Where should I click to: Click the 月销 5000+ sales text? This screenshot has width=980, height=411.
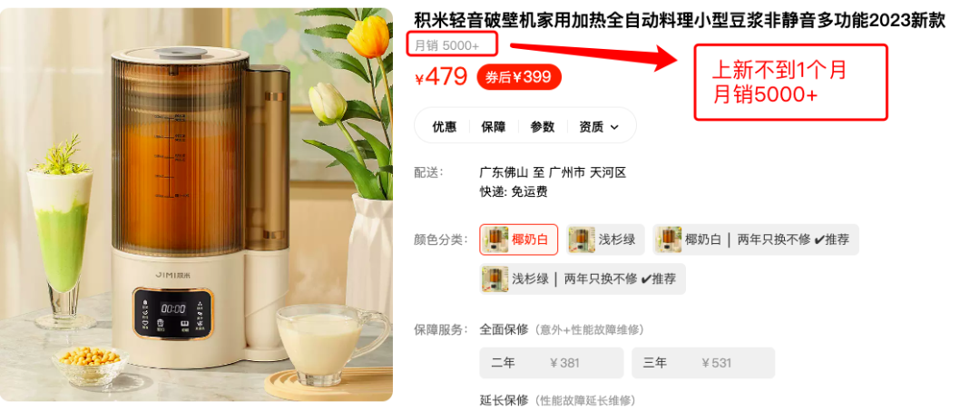447,45
